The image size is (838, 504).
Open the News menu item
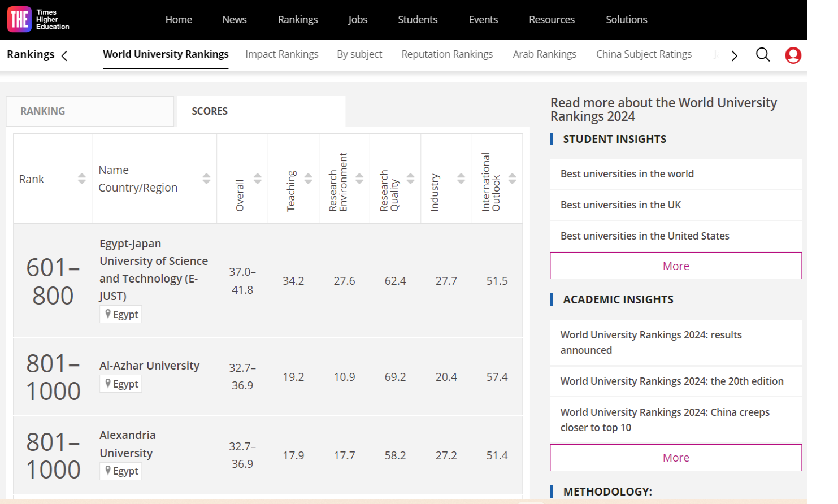point(235,20)
